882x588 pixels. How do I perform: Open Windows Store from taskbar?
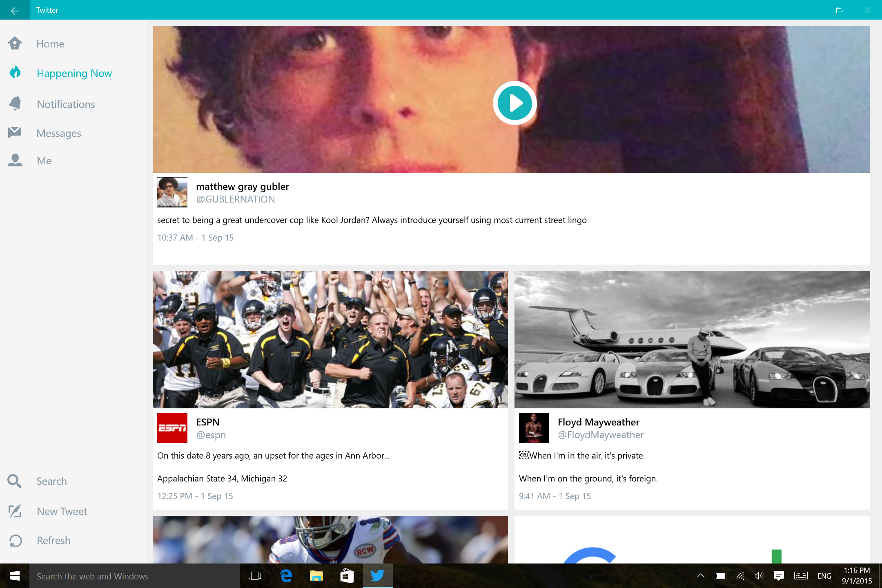pos(347,576)
